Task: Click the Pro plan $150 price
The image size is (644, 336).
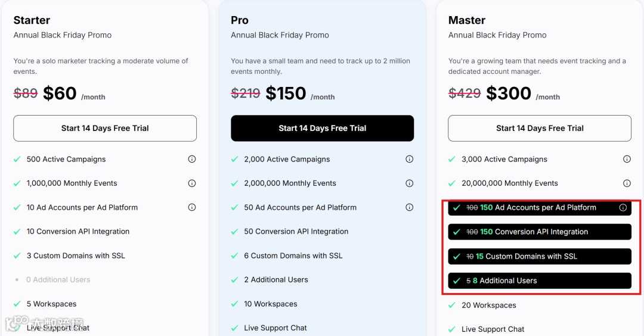Action: [286, 94]
